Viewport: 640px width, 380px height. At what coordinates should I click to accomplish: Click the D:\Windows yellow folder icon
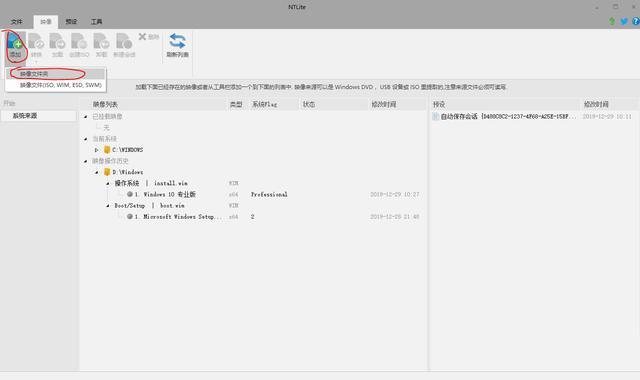click(107, 172)
